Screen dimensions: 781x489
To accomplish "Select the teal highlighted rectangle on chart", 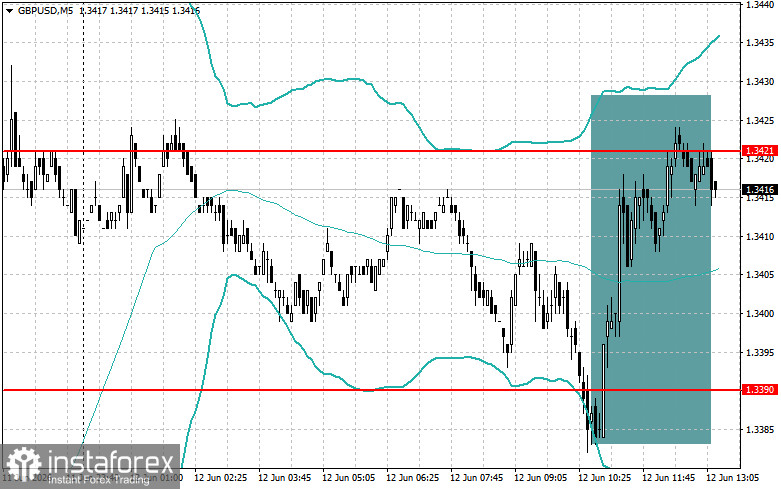I will click(x=651, y=269).
